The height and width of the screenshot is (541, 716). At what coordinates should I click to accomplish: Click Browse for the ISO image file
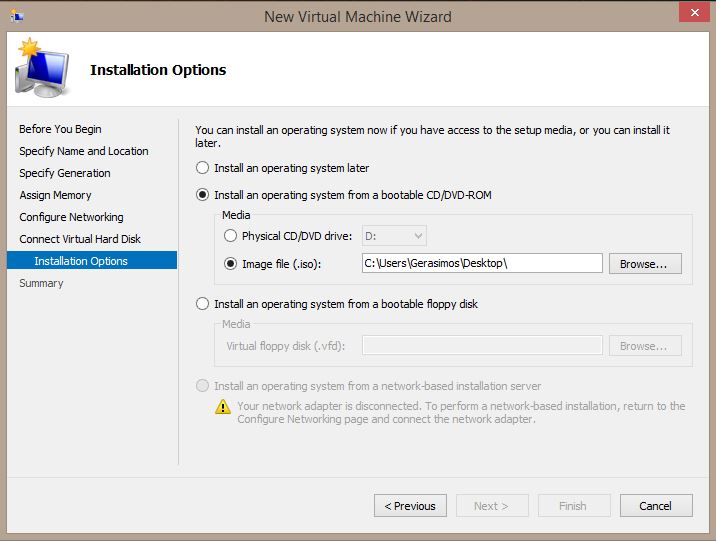coord(645,264)
